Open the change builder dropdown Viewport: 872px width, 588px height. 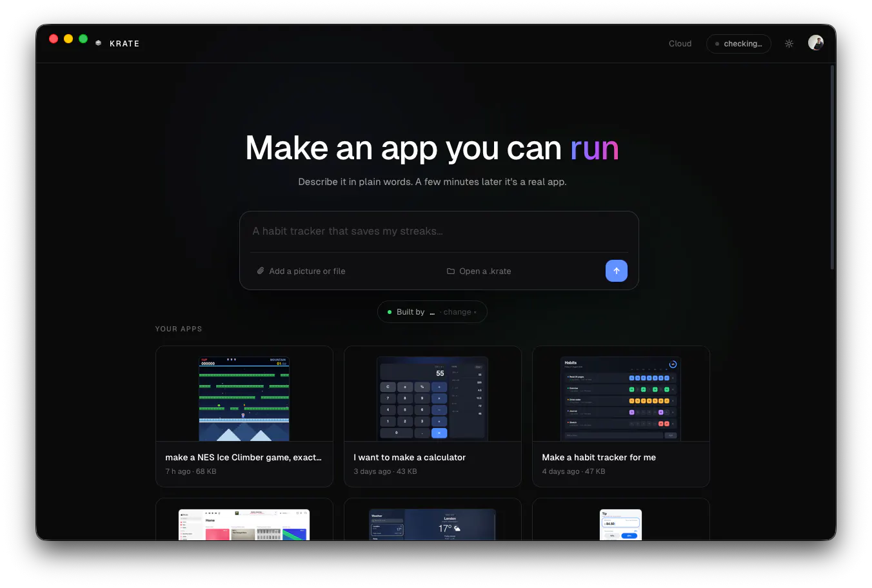460,312
